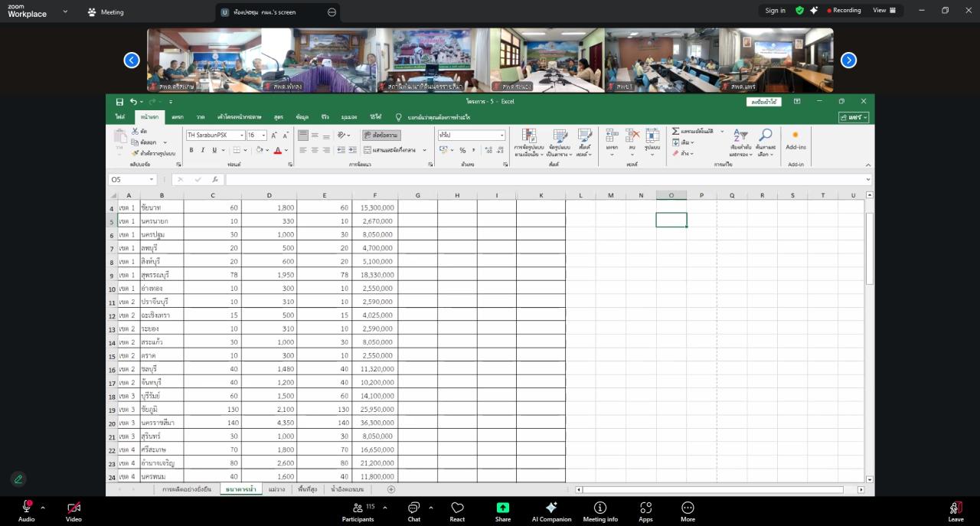Click the Bold formatting button
This screenshot has width=980, height=526.
(191, 150)
